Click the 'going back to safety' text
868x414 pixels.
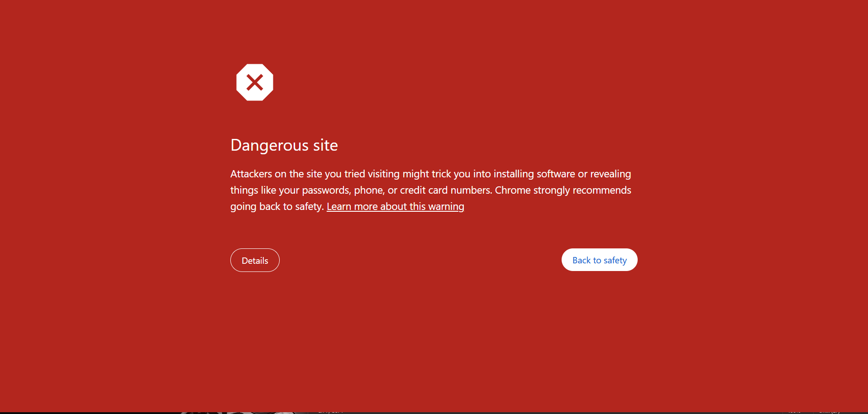coord(277,206)
